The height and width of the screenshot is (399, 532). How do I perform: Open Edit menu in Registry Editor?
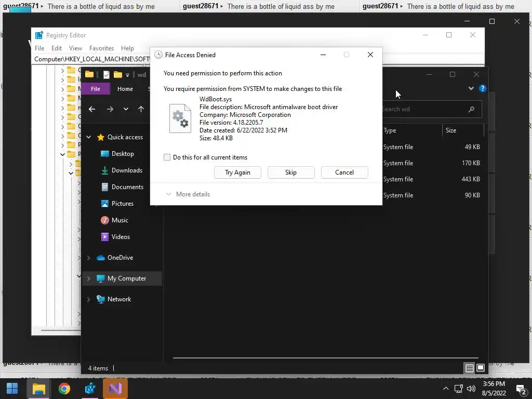(56, 48)
